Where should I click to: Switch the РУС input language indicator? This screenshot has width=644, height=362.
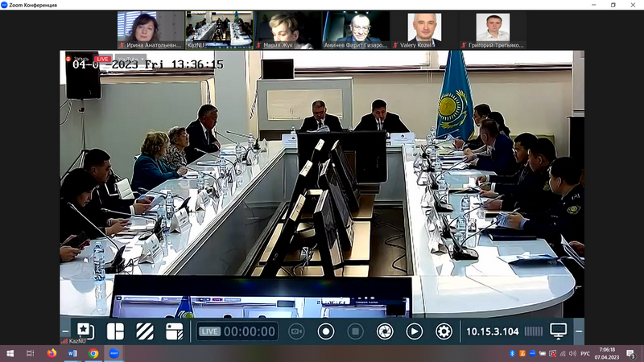[585, 353]
